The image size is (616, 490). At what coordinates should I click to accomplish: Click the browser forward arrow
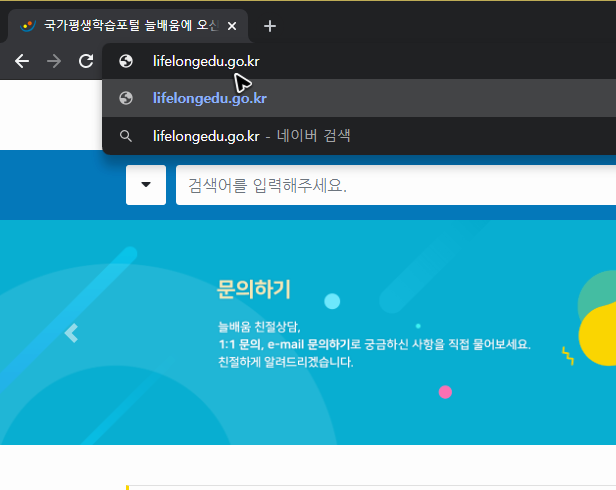(54, 61)
